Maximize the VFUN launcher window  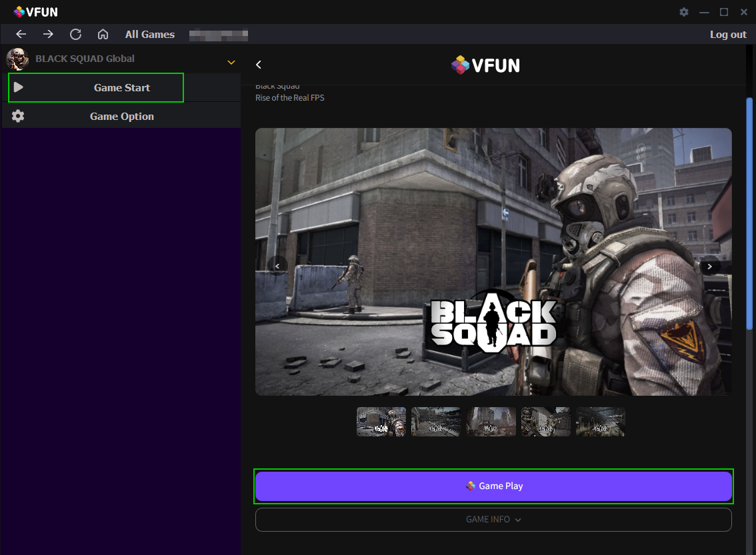coord(724,12)
